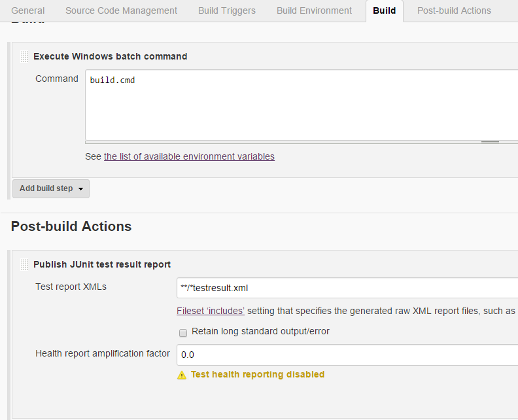Click the active Build tab
Image resolution: width=518 pixels, height=420 pixels.
click(385, 11)
